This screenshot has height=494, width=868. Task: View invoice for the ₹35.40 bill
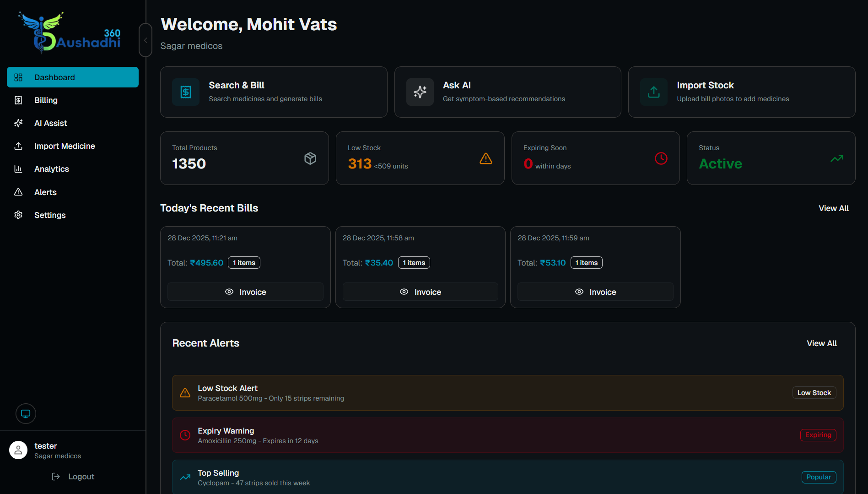click(420, 292)
